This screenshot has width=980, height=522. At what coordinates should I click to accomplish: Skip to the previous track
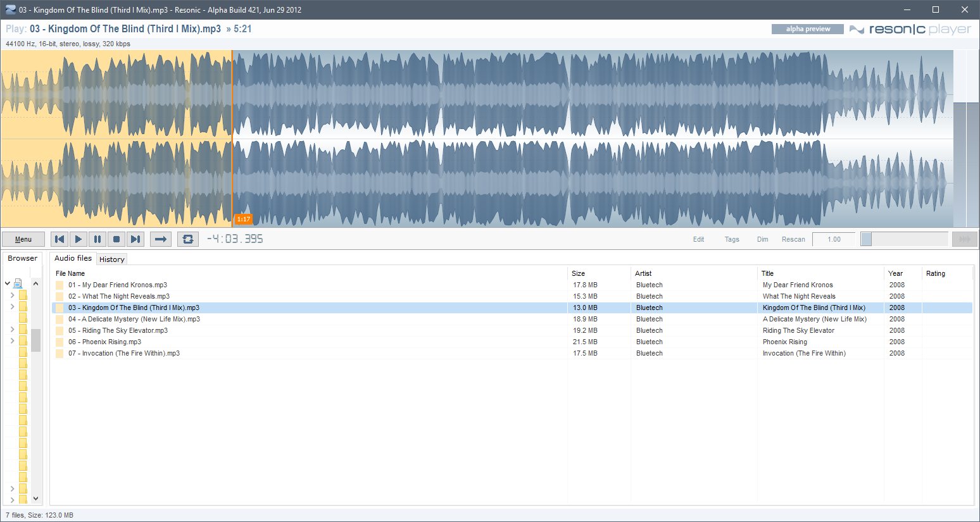(60, 239)
